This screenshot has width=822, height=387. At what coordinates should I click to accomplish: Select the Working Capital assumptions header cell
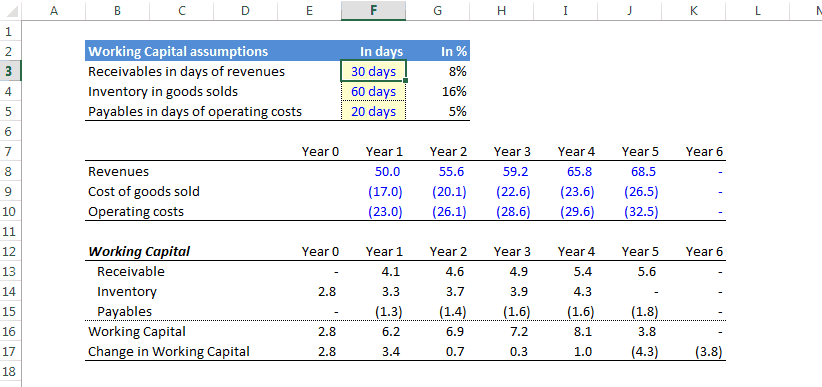[213, 51]
